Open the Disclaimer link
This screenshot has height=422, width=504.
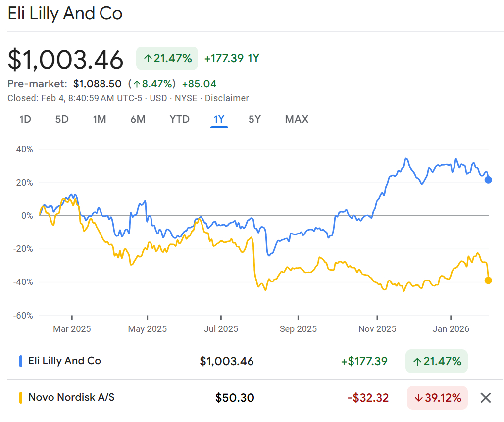[x=227, y=98]
